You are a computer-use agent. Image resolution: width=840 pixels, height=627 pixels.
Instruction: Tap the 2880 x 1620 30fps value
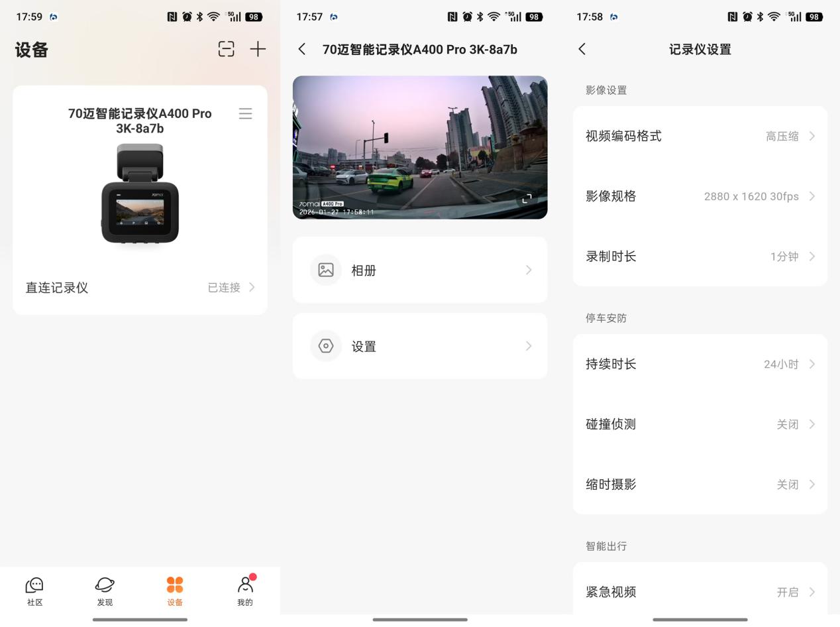click(x=751, y=196)
